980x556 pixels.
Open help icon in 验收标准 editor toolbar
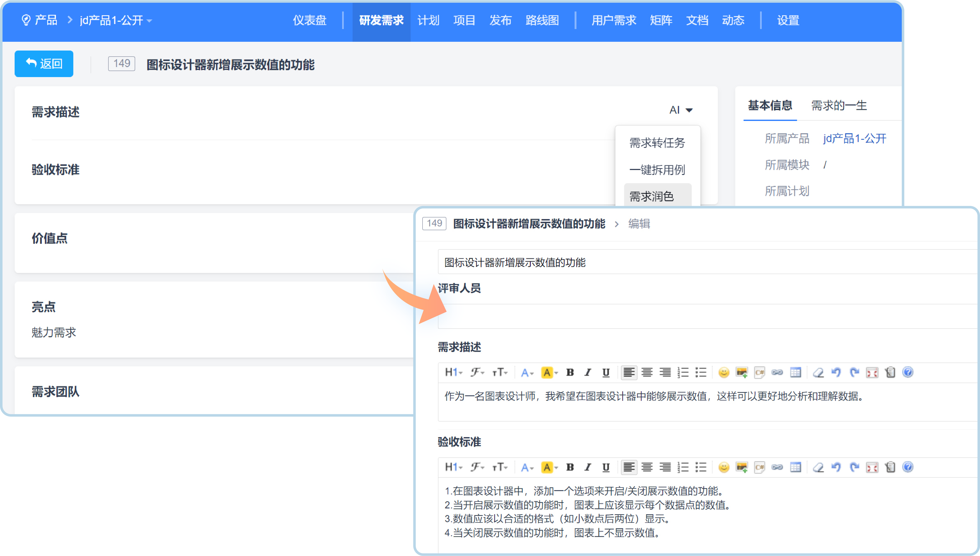(x=908, y=467)
